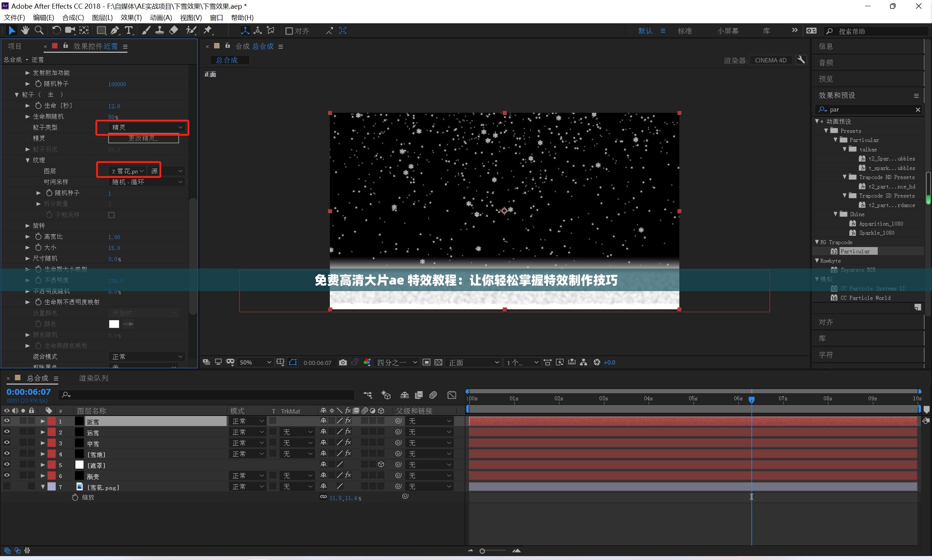Switch to the 小屏幕 workspace
The height and width of the screenshot is (560, 932).
tap(728, 31)
